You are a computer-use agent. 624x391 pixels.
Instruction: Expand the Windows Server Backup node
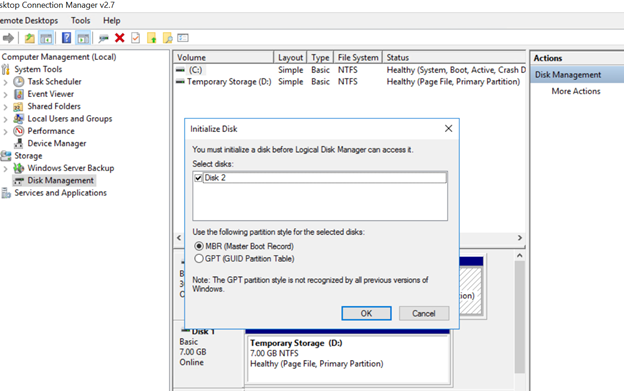[x=5, y=168]
